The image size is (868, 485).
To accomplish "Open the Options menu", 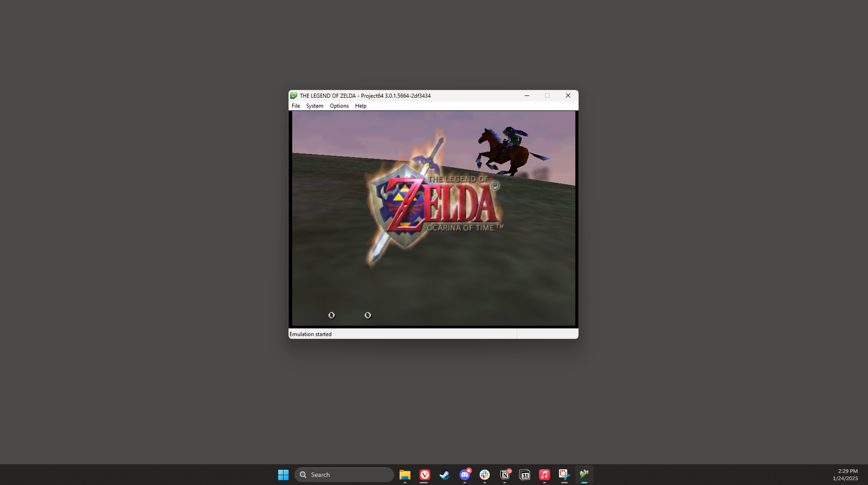I will (339, 106).
